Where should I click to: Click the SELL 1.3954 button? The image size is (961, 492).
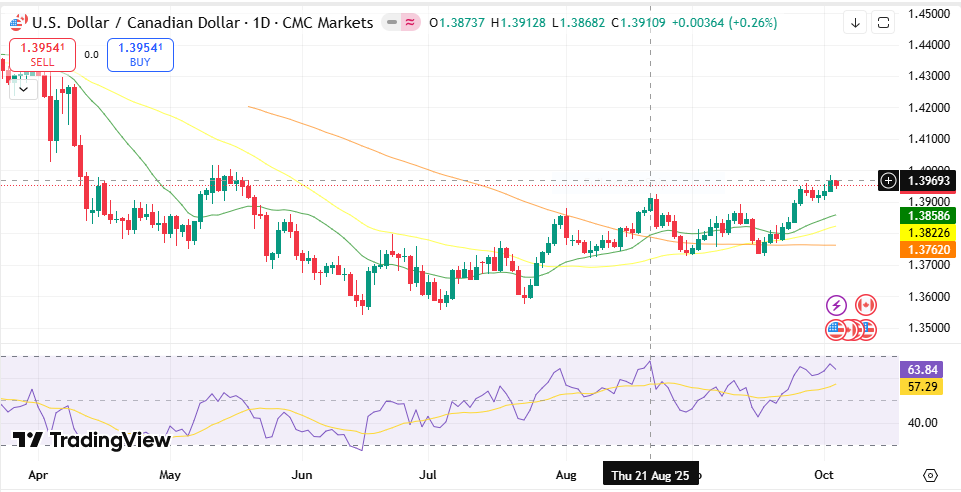pos(42,55)
